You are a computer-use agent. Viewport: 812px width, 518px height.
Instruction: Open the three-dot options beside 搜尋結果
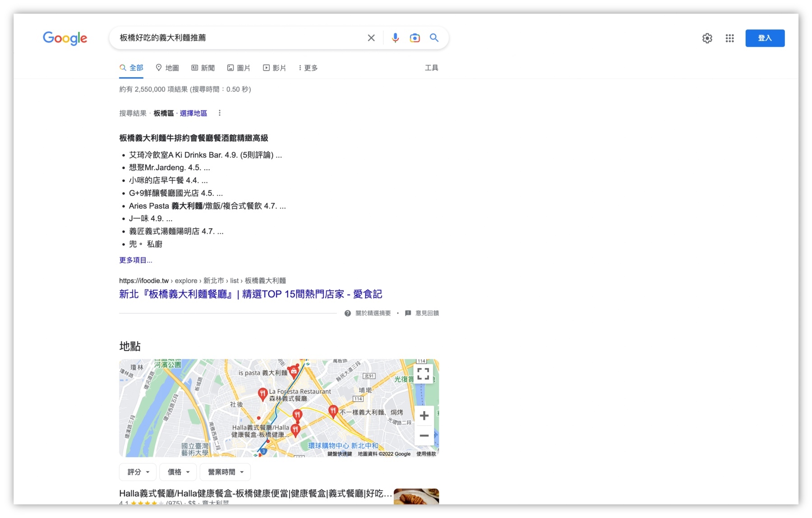tap(220, 112)
